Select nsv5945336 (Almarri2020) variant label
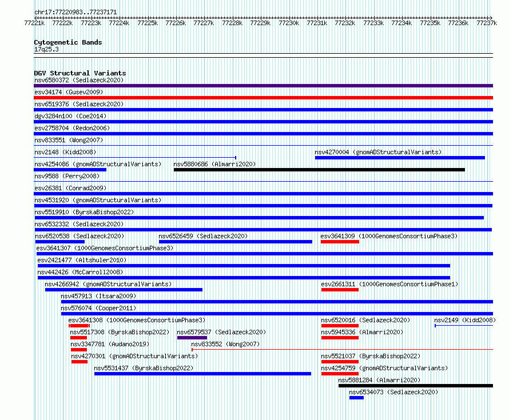Image resolution: width=509 pixels, height=420 pixels. (362, 332)
